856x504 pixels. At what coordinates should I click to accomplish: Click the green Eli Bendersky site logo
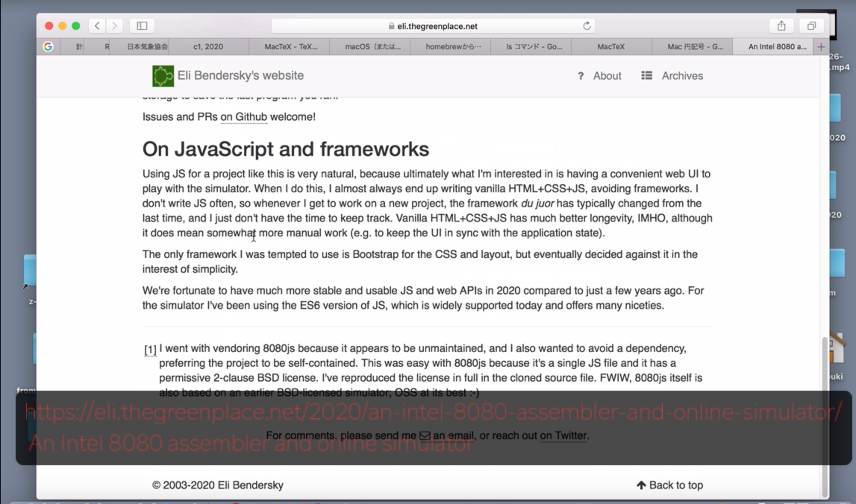point(163,76)
